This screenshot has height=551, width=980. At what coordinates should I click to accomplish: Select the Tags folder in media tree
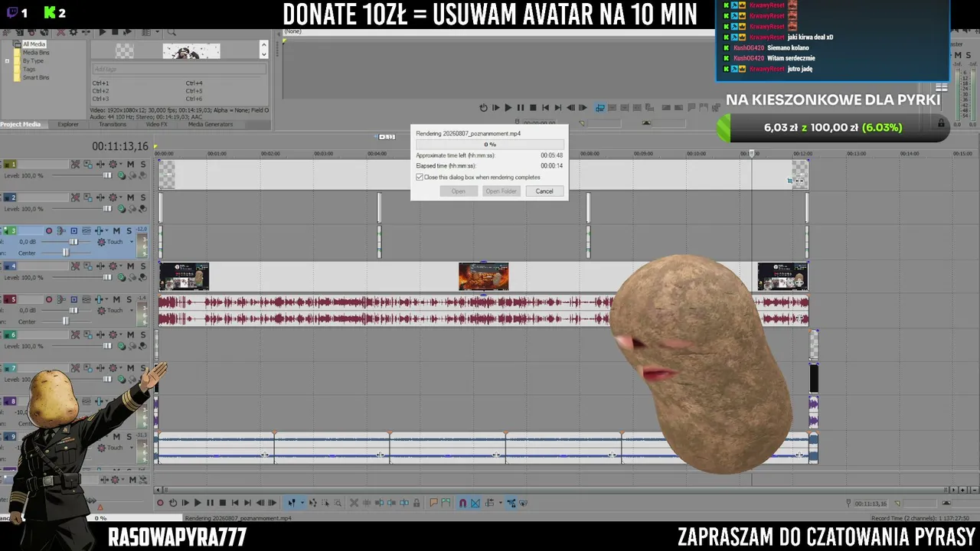28,70
